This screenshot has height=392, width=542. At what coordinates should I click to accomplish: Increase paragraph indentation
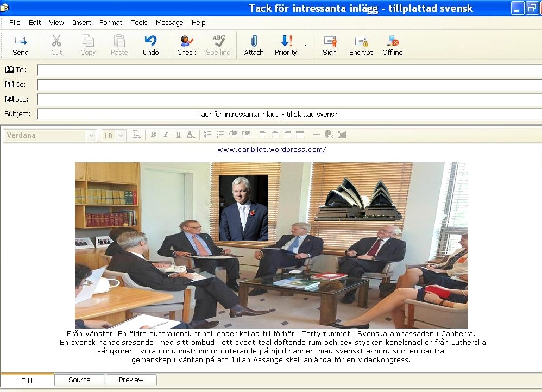pyautogui.click(x=246, y=135)
